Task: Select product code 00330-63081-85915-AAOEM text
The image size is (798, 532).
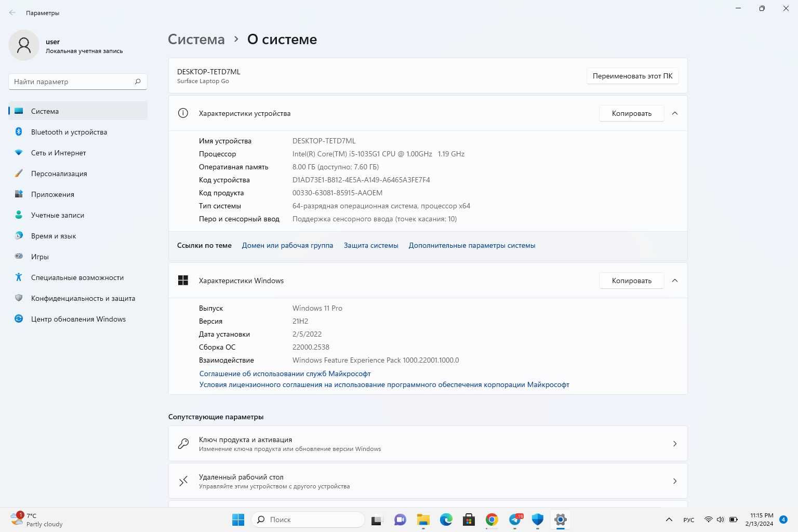Action: coord(337,193)
